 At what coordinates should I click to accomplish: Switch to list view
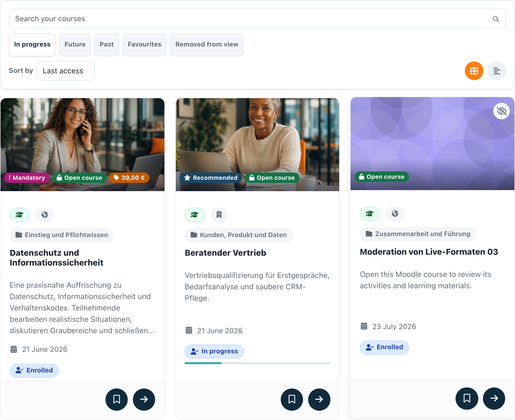(497, 71)
